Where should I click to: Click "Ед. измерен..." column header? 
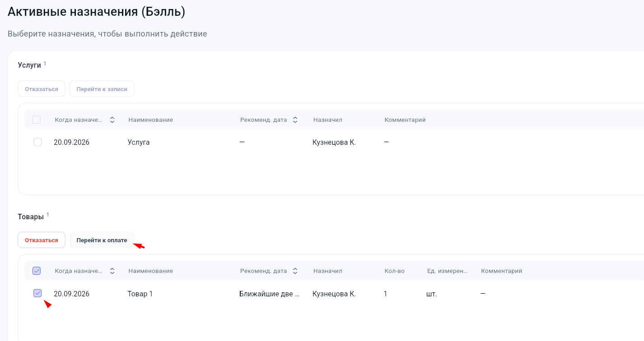click(448, 271)
